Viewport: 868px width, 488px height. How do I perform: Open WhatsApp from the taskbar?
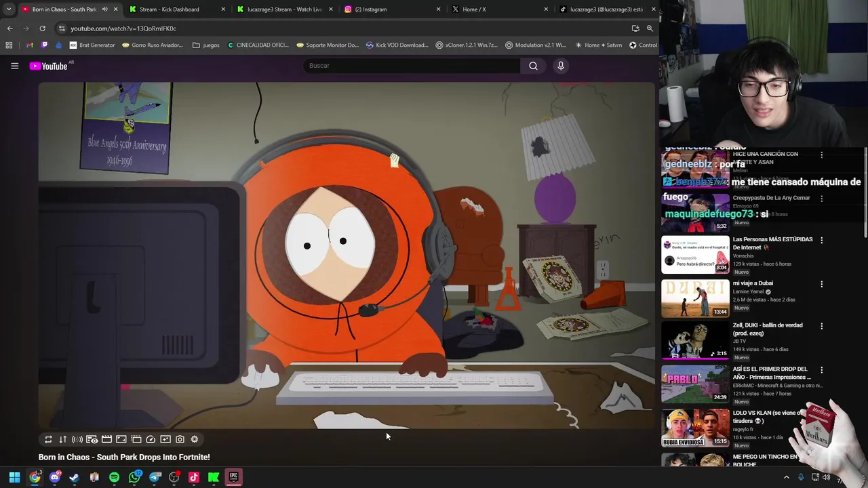tap(134, 477)
